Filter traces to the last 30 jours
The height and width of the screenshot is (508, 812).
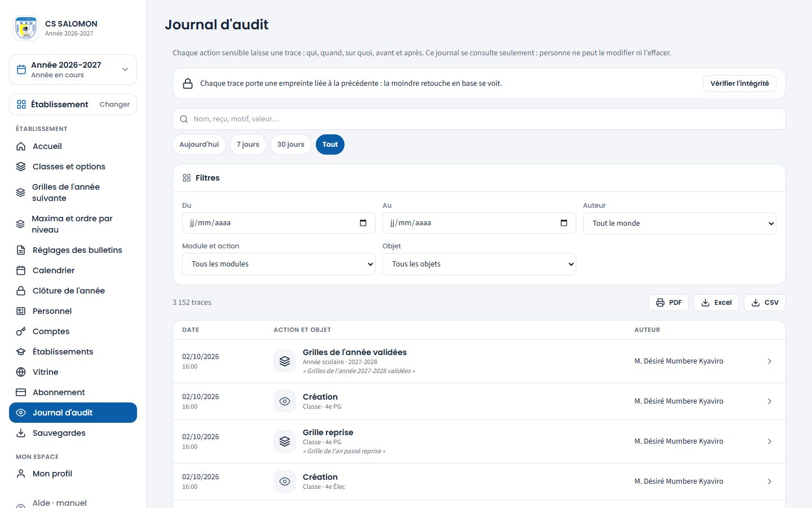291,144
